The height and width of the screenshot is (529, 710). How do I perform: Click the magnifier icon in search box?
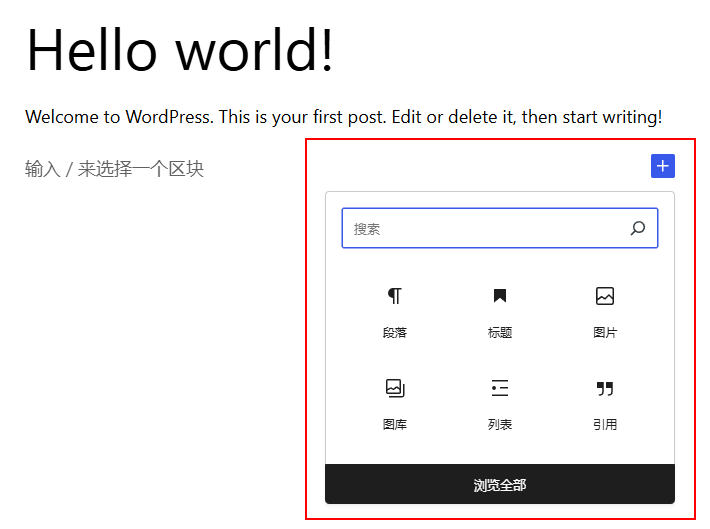click(x=638, y=228)
